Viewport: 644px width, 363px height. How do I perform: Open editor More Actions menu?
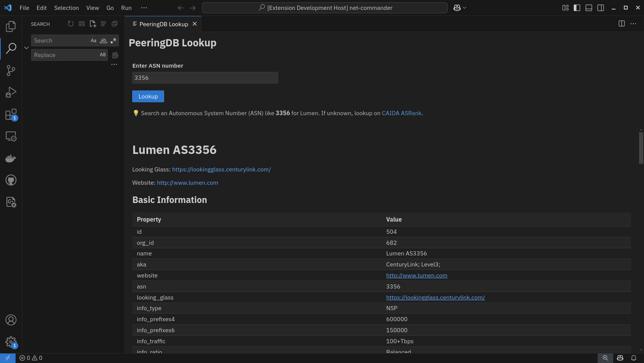click(633, 24)
